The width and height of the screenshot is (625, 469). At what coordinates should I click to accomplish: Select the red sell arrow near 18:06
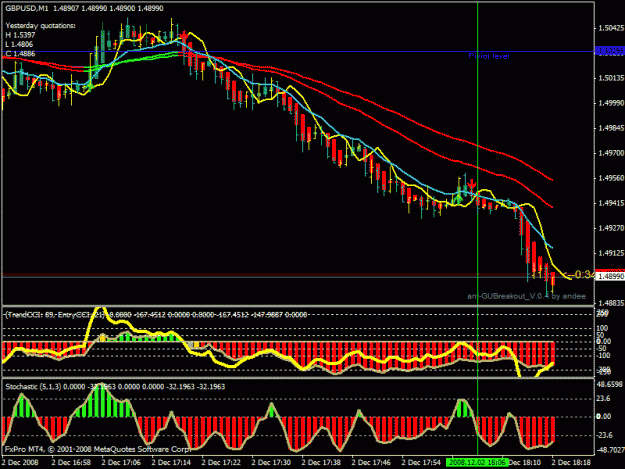pos(472,184)
